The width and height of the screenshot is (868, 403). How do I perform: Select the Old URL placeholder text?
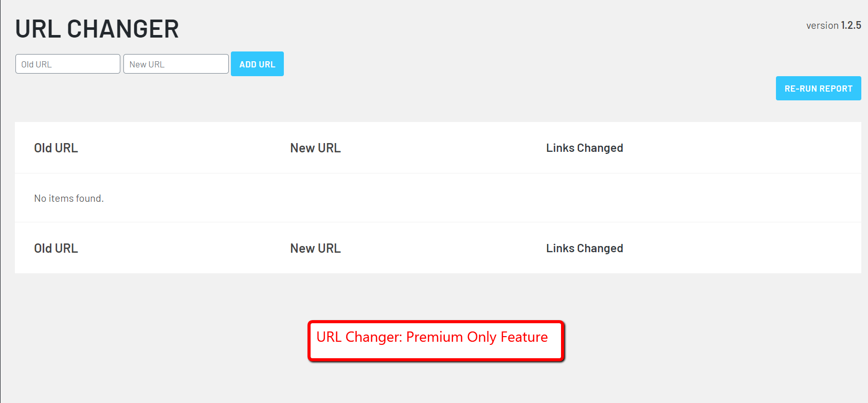(35, 64)
